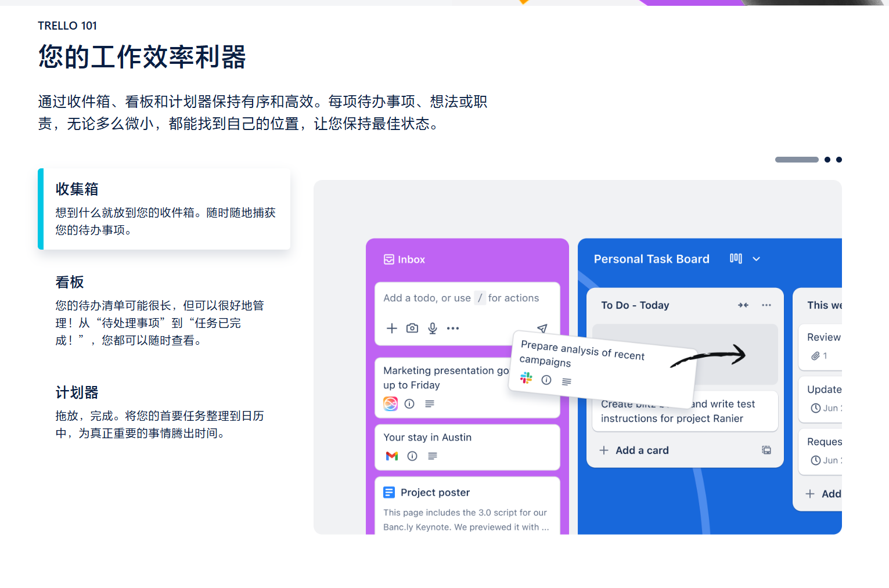Collapse the To Do - Today list
Viewport: 889px width, 588px height.
(743, 305)
